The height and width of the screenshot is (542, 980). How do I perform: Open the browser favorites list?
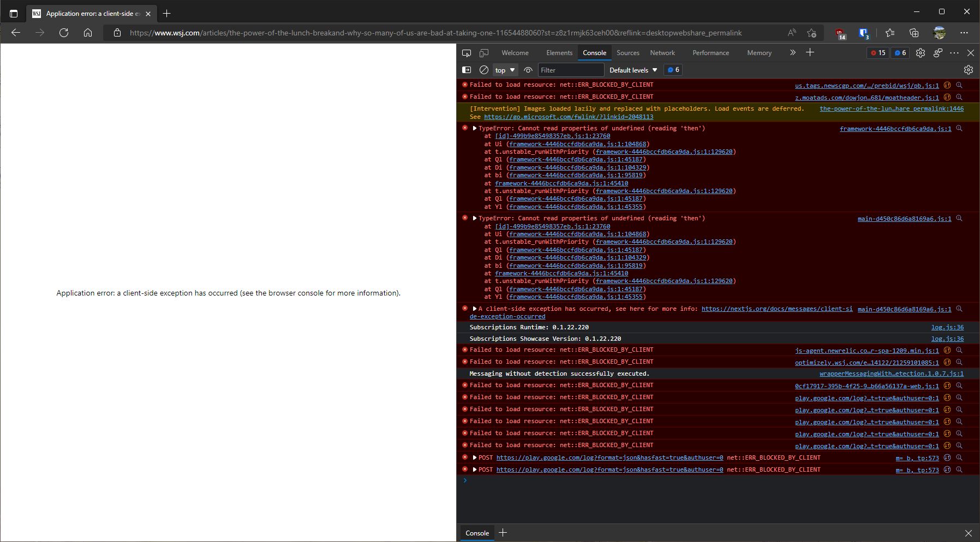891,33
